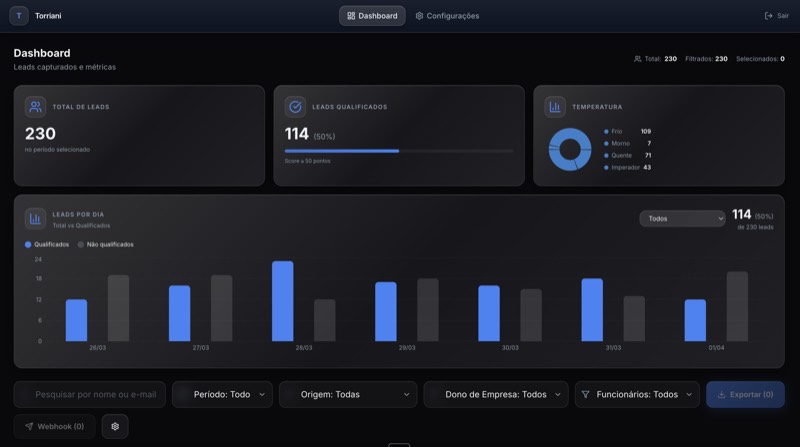Click the 114 qualified leads value

[x=296, y=134]
